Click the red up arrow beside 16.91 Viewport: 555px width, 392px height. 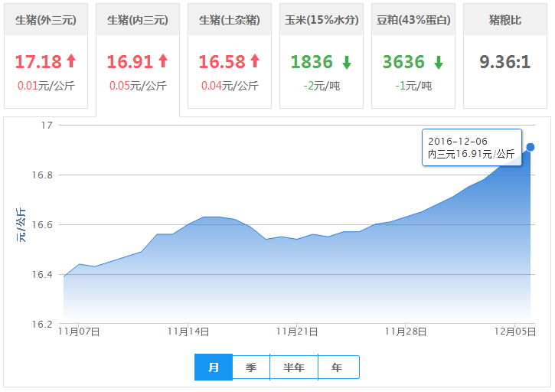click(x=163, y=60)
